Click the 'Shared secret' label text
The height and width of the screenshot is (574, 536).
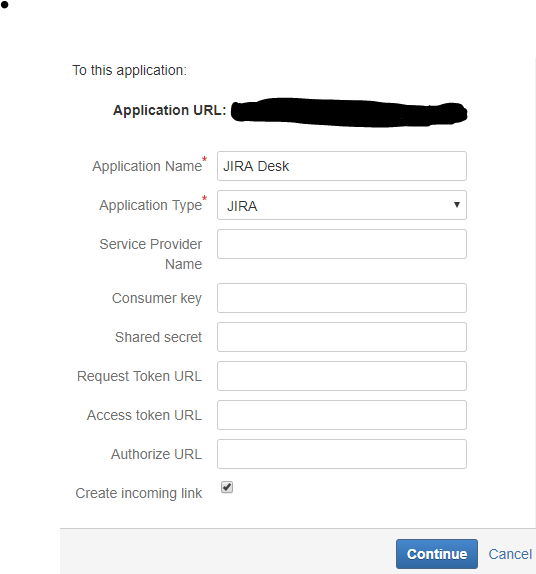(x=158, y=337)
